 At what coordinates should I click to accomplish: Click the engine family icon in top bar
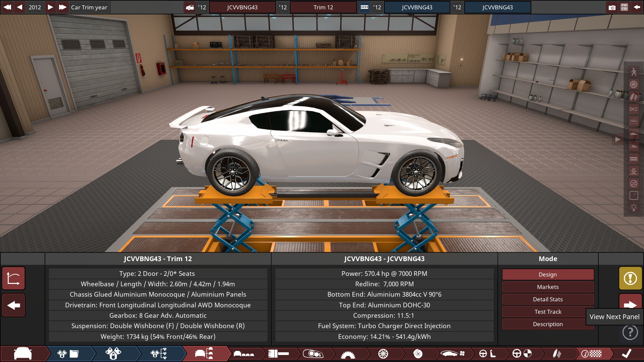[x=365, y=7]
